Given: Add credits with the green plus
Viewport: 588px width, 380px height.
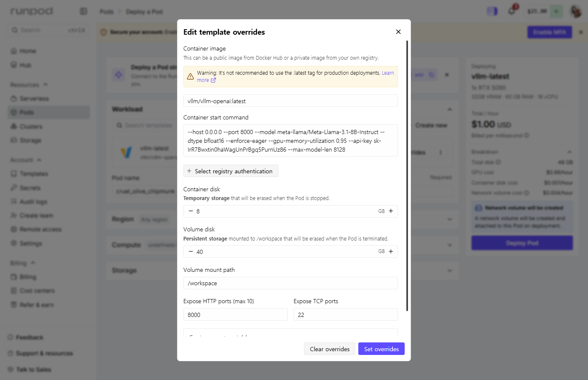Looking at the screenshot, I should pos(556,11).
